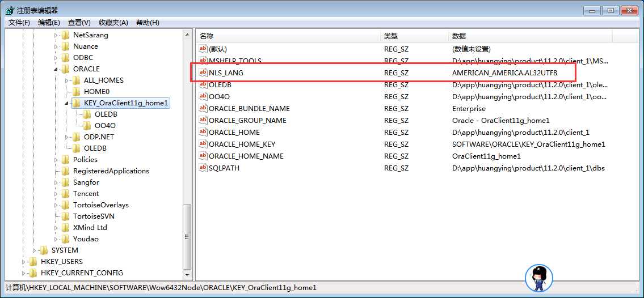This screenshot has width=644, height=298.
Task: Click the ORACLE folder icon
Action: [x=65, y=69]
